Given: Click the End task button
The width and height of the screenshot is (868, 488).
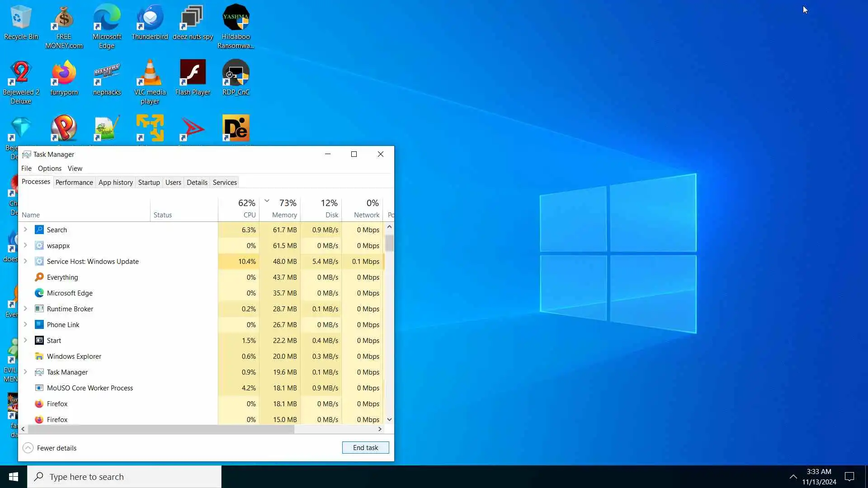Looking at the screenshot, I should pyautogui.click(x=365, y=447).
